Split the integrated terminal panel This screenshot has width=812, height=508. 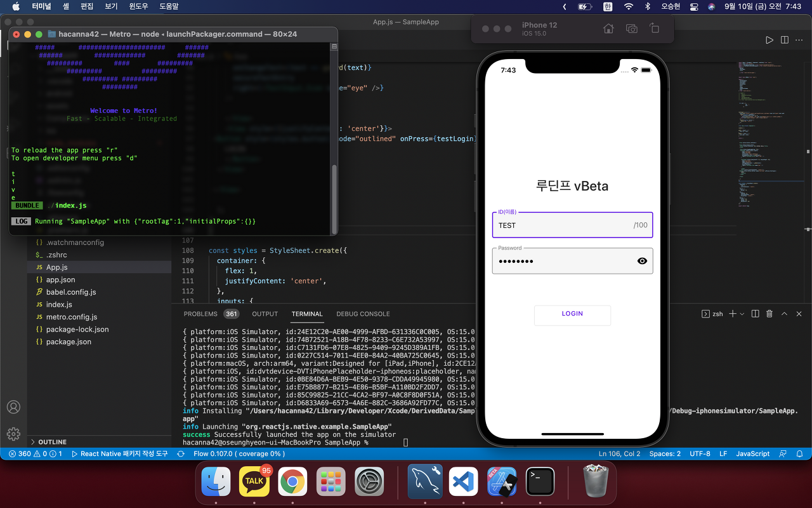click(x=755, y=314)
